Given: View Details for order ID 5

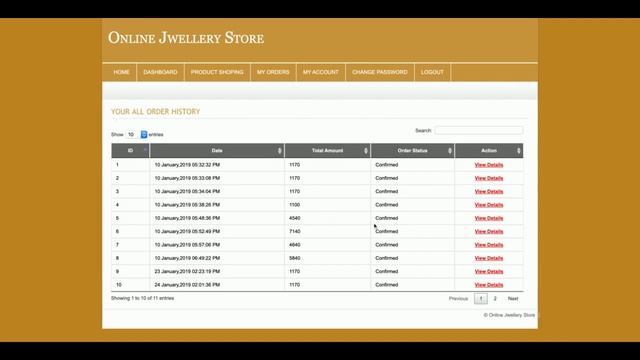Looking at the screenshot, I should [x=489, y=218].
